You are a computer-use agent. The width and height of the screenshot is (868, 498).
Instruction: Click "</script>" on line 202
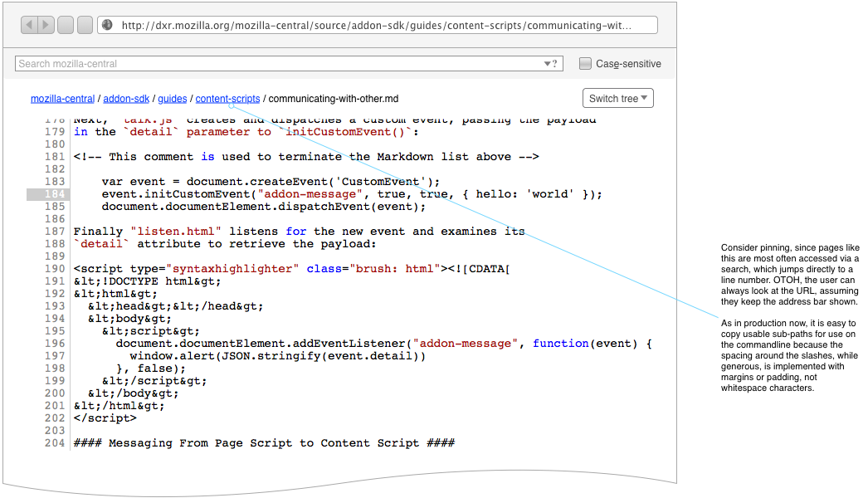[105, 418]
